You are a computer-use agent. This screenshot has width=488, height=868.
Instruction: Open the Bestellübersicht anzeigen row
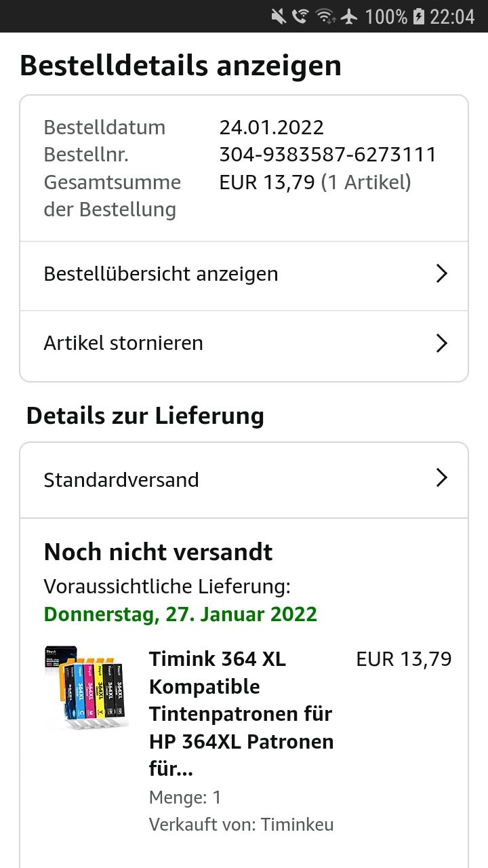point(161,274)
